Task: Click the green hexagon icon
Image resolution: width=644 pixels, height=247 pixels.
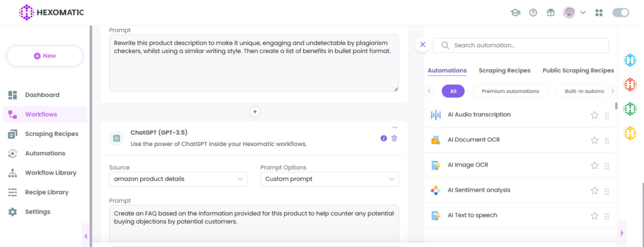Action: [x=630, y=109]
